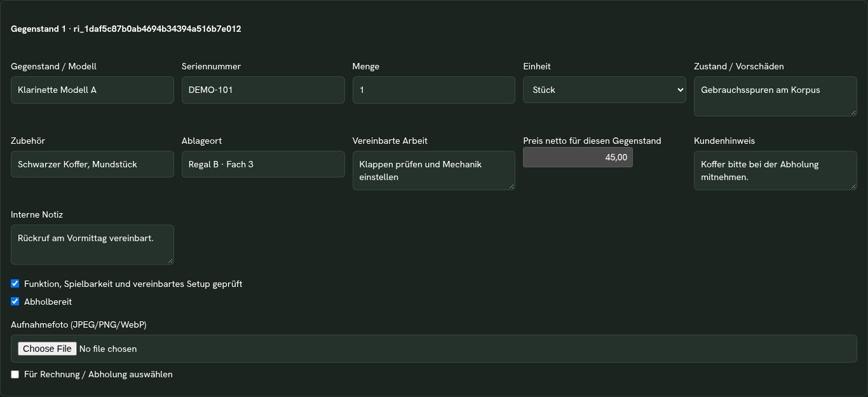This screenshot has height=397, width=868.
Task: Toggle the Funktion, Spielbarkeit und Setup geprüft checkbox
Action: [15, 284]
